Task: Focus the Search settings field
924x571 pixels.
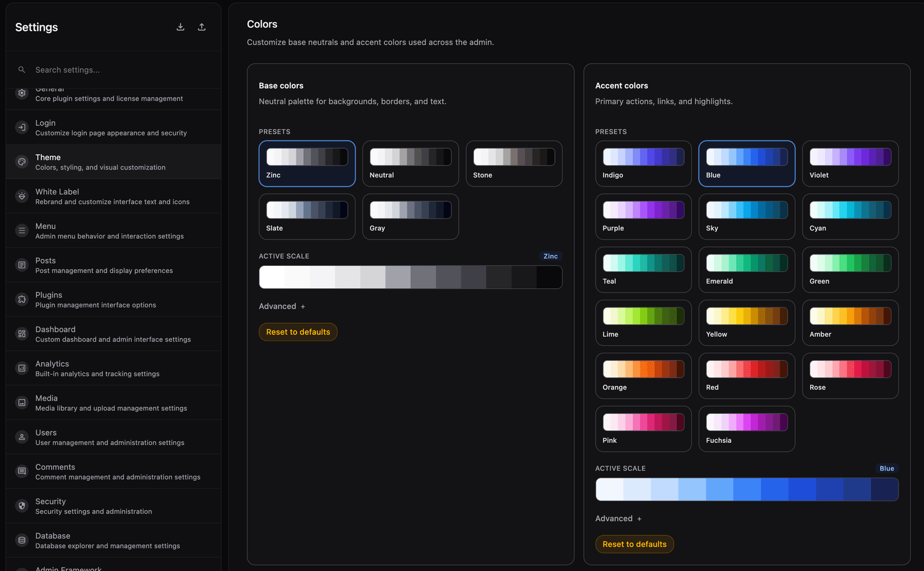Action: (x=113, y=70)
